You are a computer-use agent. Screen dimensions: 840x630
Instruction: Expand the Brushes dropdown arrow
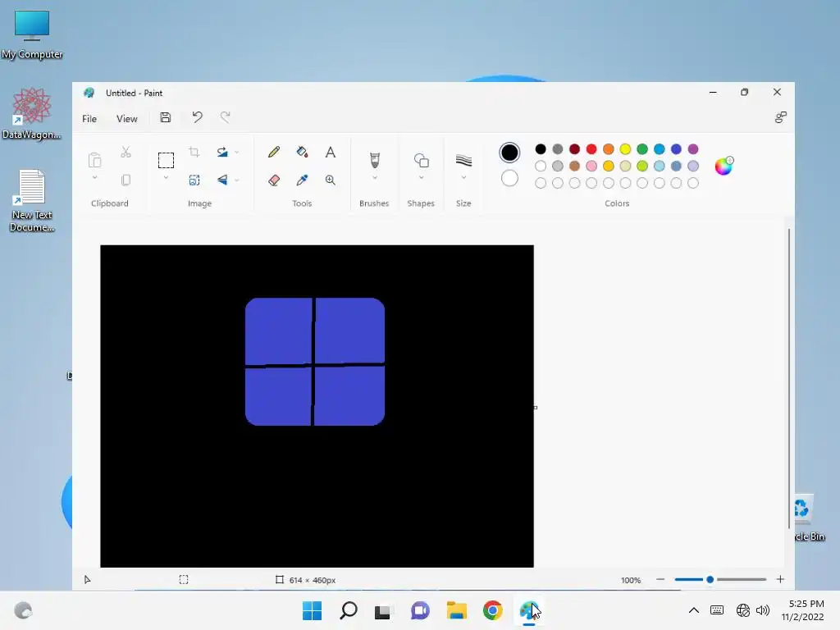pos(374,178)
